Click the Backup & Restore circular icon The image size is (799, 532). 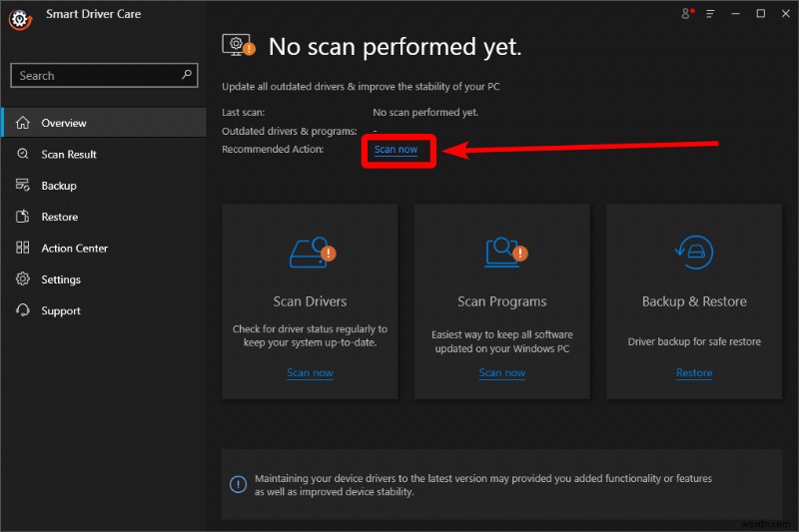click(694, 252)
